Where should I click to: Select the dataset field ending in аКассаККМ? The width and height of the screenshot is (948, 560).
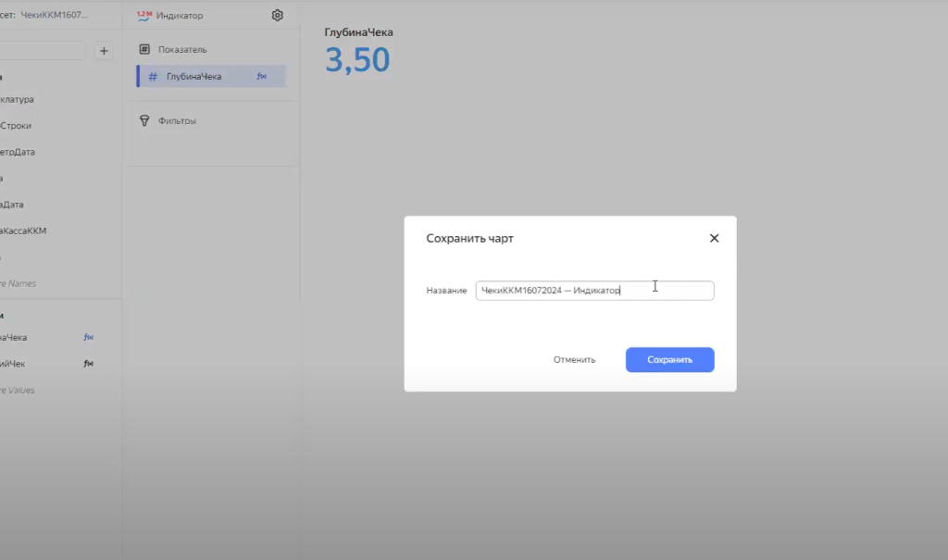coord(23,230)
